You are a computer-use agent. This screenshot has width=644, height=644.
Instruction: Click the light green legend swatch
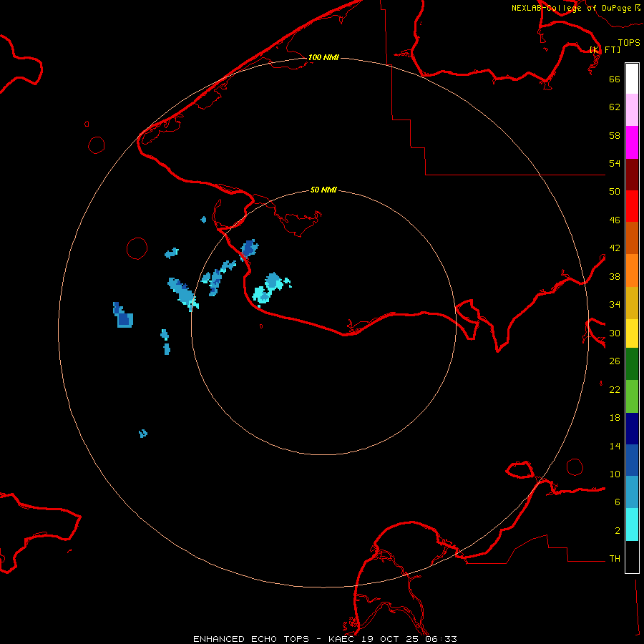pos(632,396)
